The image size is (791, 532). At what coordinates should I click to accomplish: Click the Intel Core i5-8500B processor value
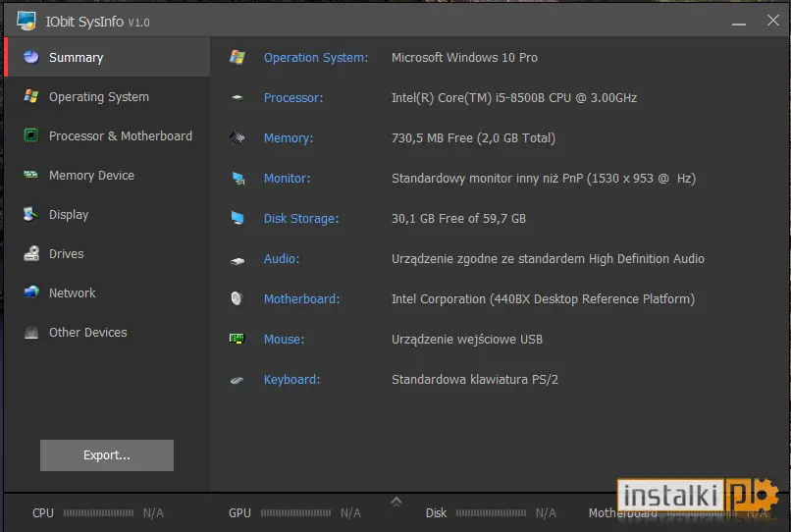(x=514, y=98)
